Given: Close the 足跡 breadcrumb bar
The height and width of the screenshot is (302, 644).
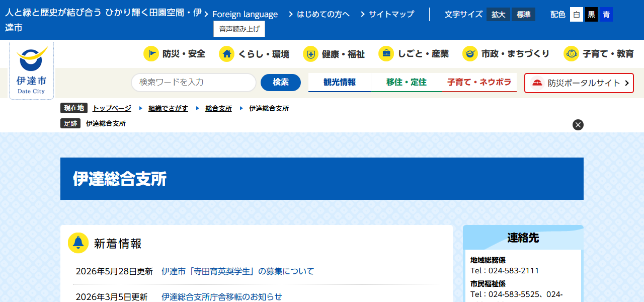Looking at the screenshot, I should pyautogui.click(x=578, y=125).
